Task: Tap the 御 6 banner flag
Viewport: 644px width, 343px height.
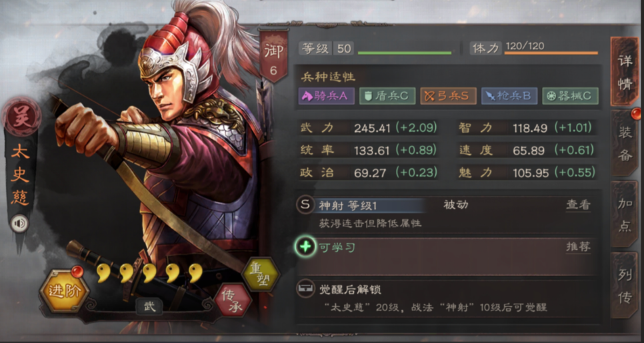Action: click(x=273, y=56)
